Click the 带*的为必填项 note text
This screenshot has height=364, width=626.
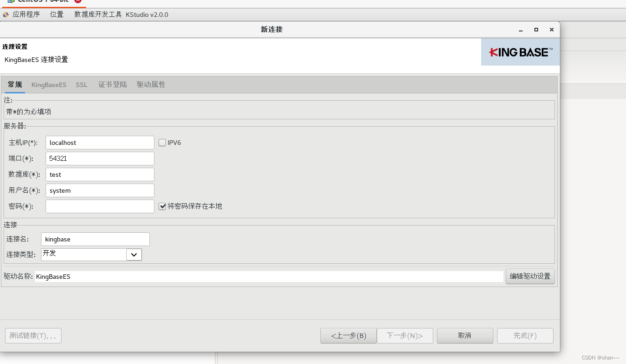click(x=29, y=112)
